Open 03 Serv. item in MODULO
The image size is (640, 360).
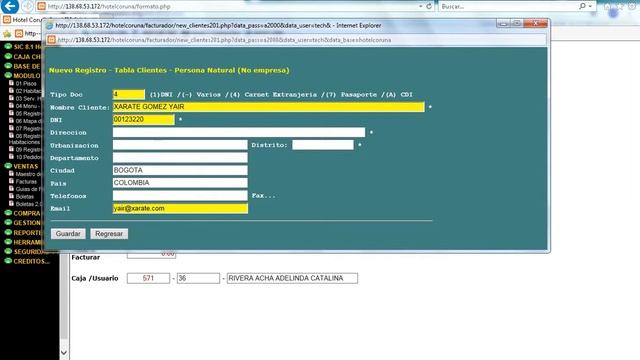(28, 98)
